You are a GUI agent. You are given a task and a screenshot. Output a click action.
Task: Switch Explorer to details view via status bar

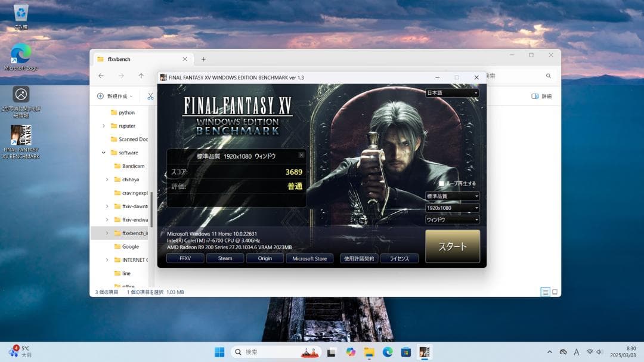tap(545, 292)
